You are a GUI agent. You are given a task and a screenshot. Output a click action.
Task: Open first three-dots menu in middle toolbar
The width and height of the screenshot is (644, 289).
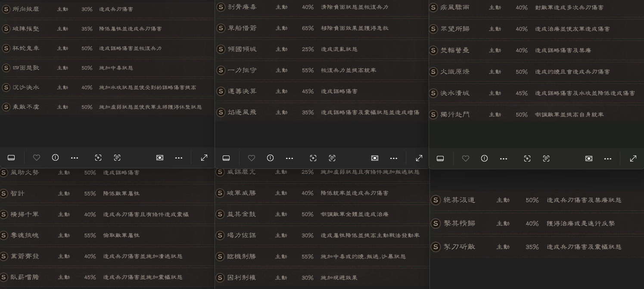(289, 158)
